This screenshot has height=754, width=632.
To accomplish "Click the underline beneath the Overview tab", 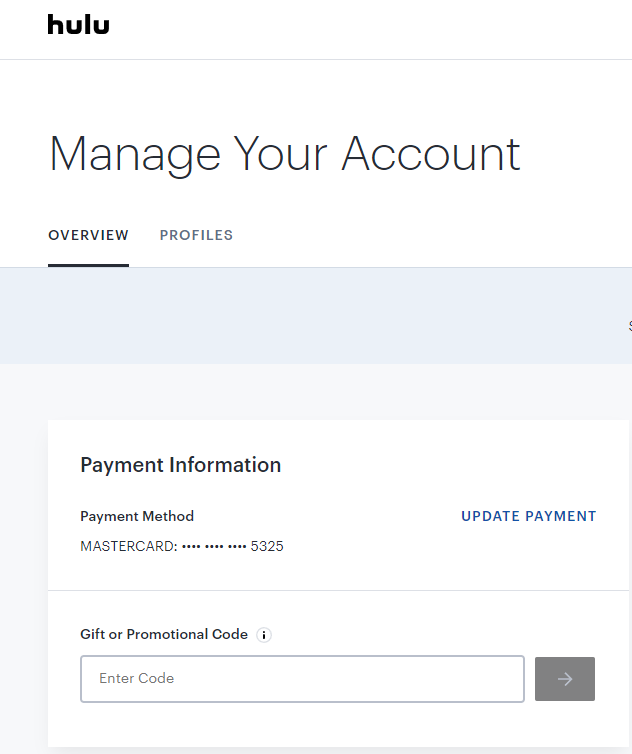I will click(88, 265).
